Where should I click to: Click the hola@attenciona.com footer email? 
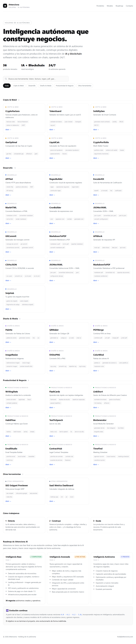(x=125, y=637)
